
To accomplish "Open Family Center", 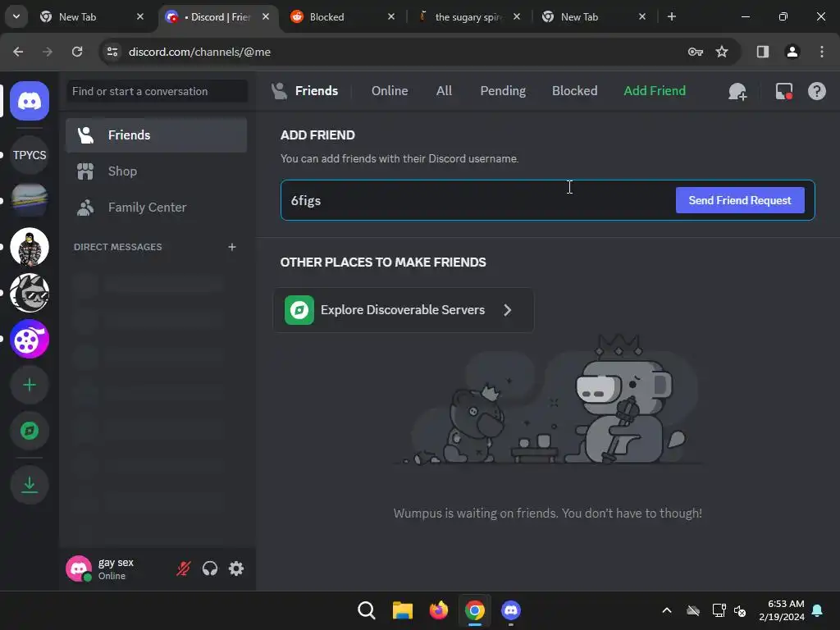I will click(156, 208).
